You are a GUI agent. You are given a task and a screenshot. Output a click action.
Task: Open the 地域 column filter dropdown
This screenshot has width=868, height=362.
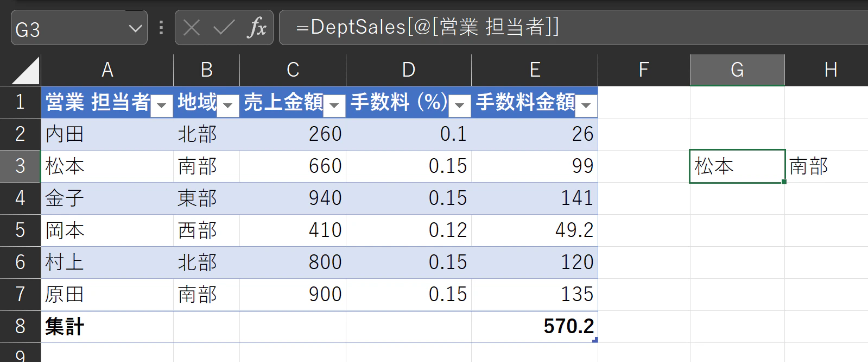tap(228, 105)
